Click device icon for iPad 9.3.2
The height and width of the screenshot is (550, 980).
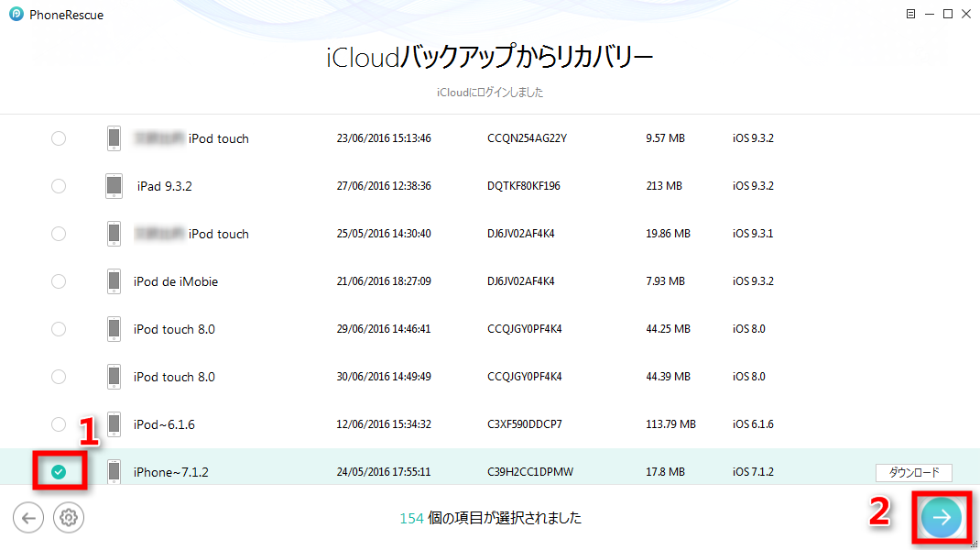[x=114, y=186]
